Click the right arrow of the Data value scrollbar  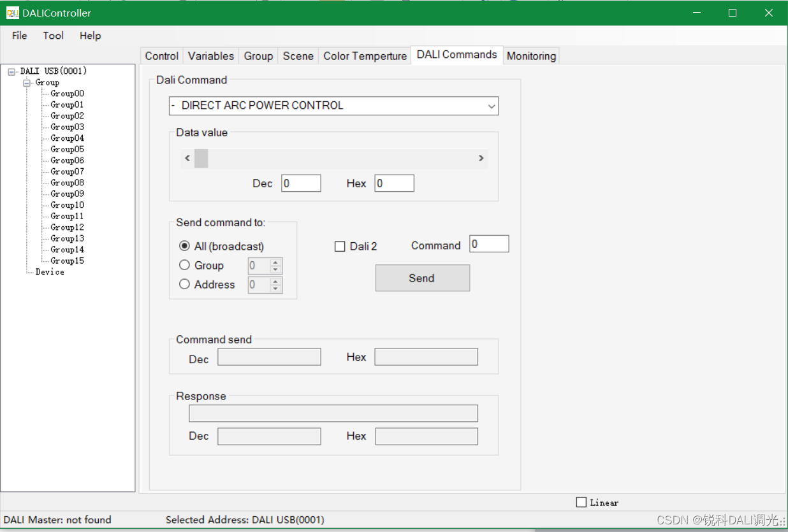481,158
